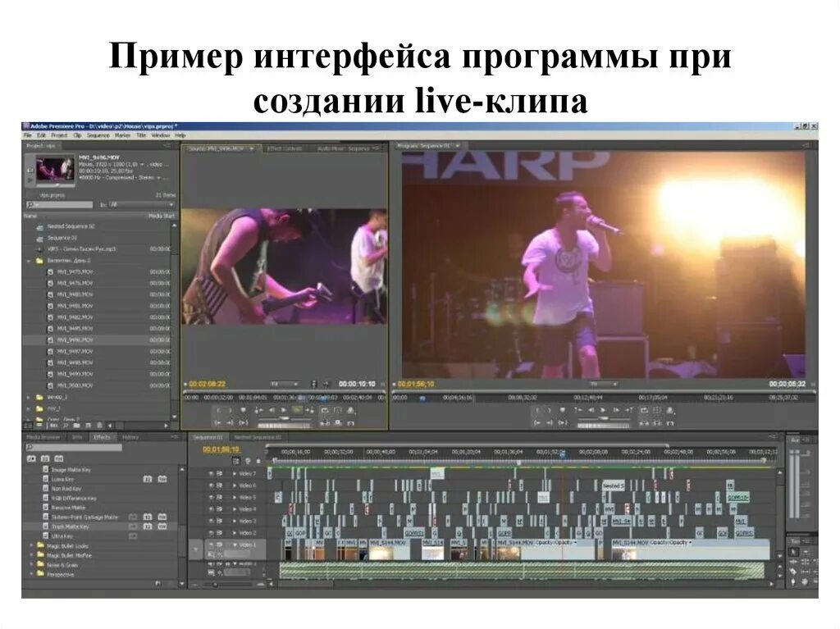Image resolution: width=840 pixels, height=629 pixels.
Task: Collapse the Video 1 track header
Action: (235, 545)
